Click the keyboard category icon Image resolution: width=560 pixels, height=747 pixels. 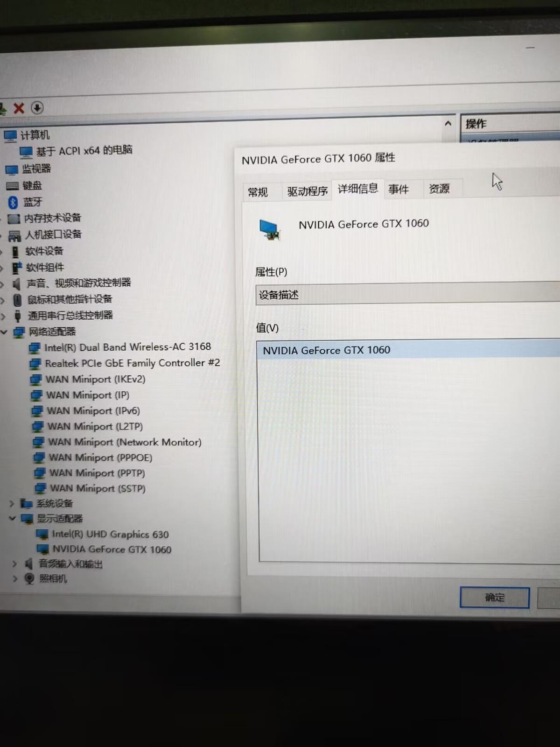(x=13, y=186)
